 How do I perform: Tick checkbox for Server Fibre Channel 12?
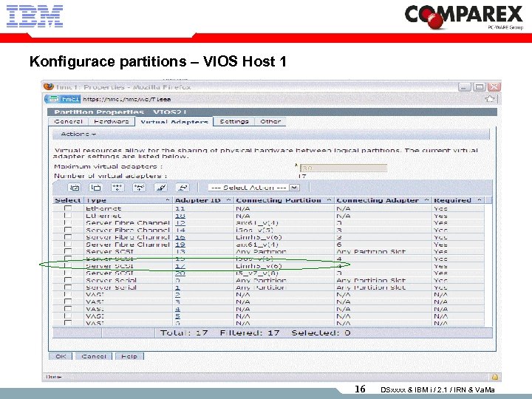68,222
